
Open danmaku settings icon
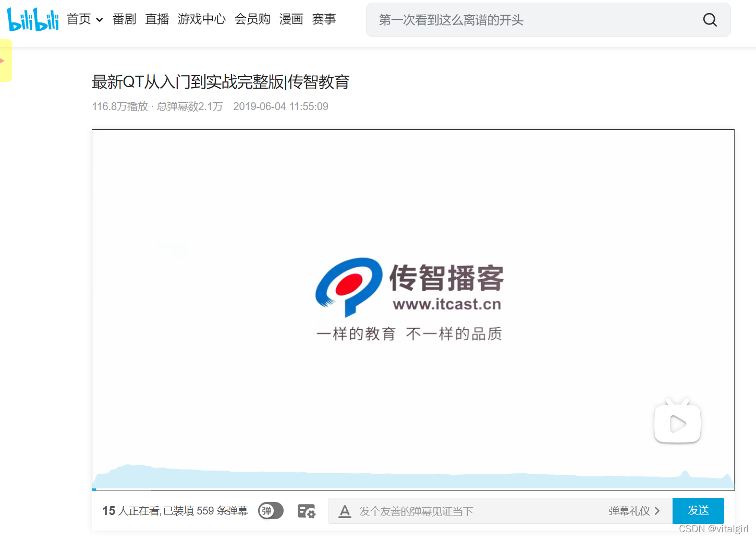pos(307,511)
